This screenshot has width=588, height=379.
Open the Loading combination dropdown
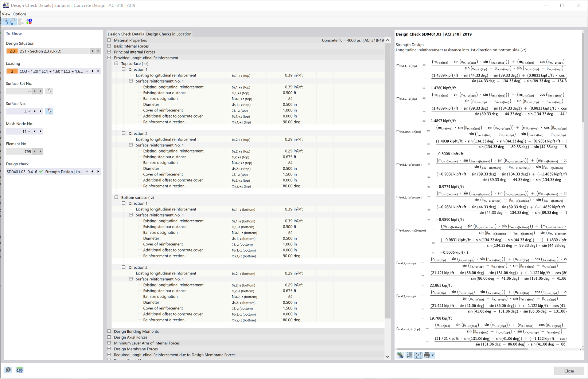87,71
